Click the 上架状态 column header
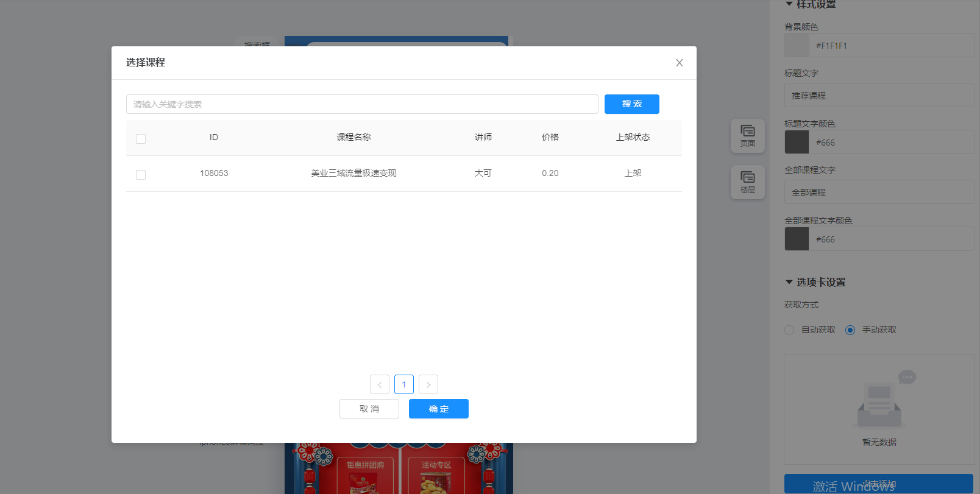 [x=633, y=138]
